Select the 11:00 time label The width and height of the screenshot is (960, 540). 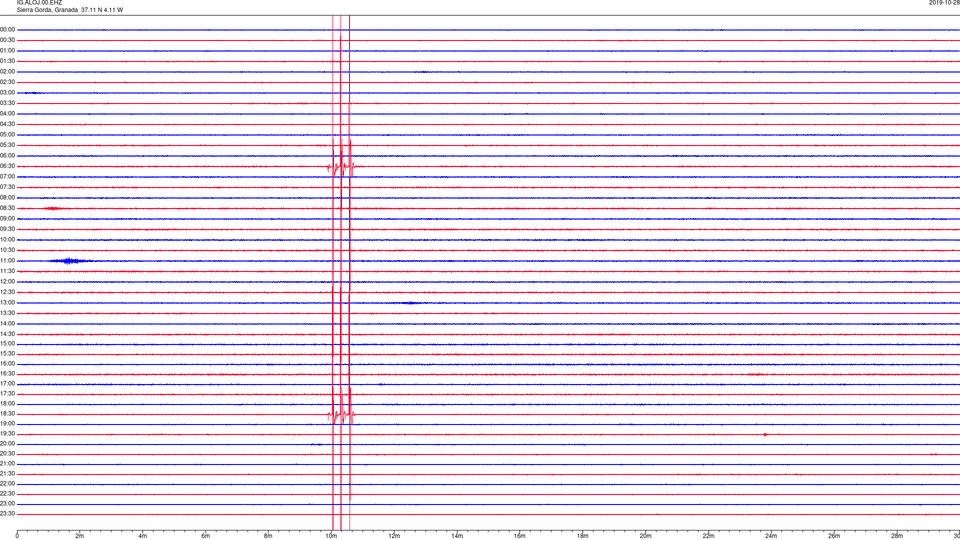(7, 261)
